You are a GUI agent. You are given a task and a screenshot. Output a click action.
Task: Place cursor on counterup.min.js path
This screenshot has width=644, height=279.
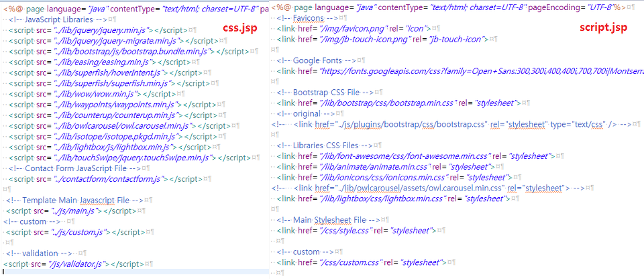click(x=117, y=115)
